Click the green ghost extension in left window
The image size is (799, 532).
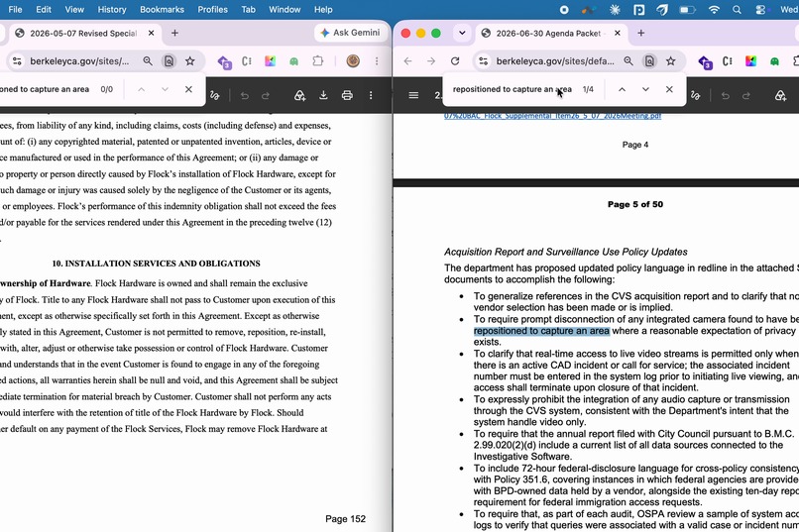tap(293, 61)
